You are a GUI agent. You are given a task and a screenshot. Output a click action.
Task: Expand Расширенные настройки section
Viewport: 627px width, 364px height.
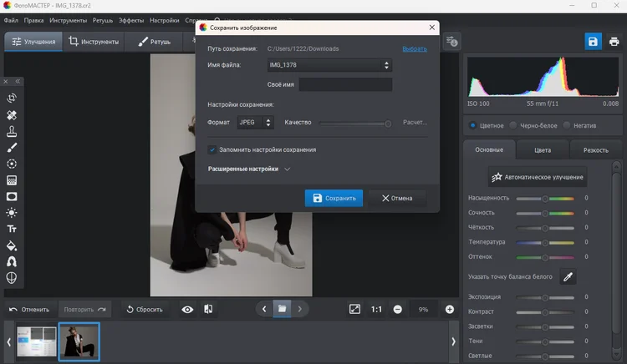click(x=248, y=169)
